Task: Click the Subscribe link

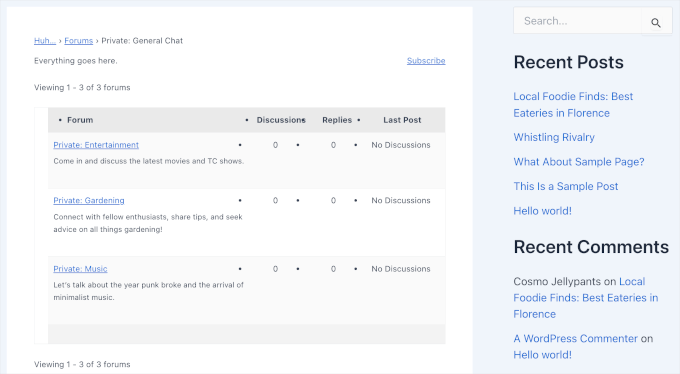Action: click(426, 61)
